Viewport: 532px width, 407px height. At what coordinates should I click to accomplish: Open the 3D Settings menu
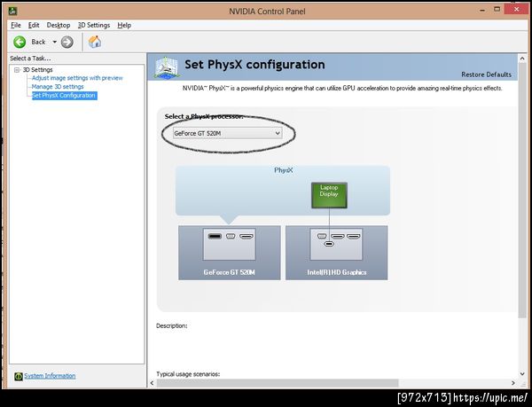point(94,25)
